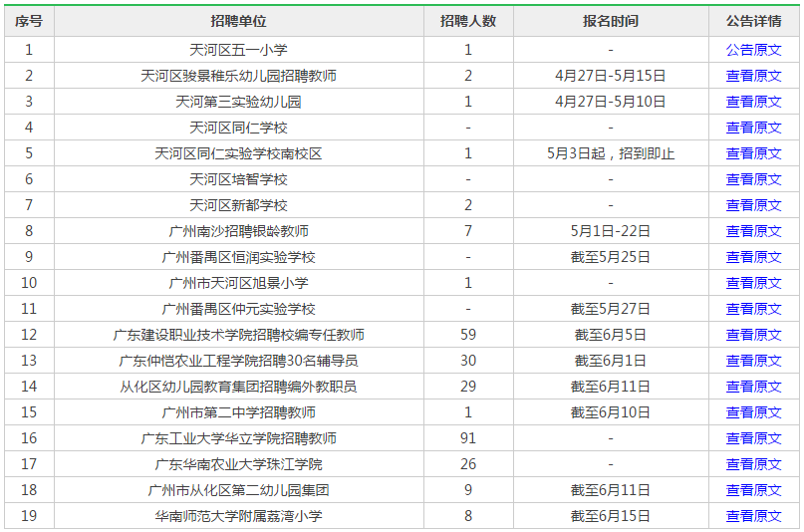The width and height of the screenshot is (804, 532).
Task: Click the text 5月3日起，招到即止
Action: [611, 153]
